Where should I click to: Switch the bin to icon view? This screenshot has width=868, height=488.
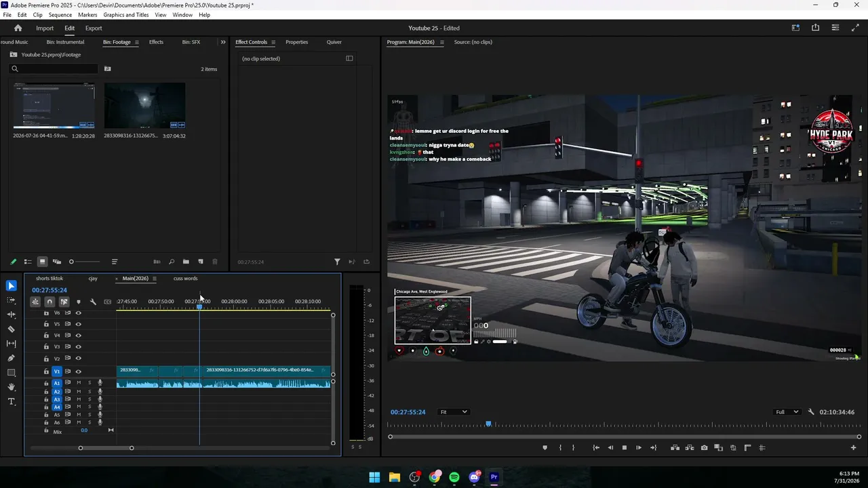tap(42, 262)
